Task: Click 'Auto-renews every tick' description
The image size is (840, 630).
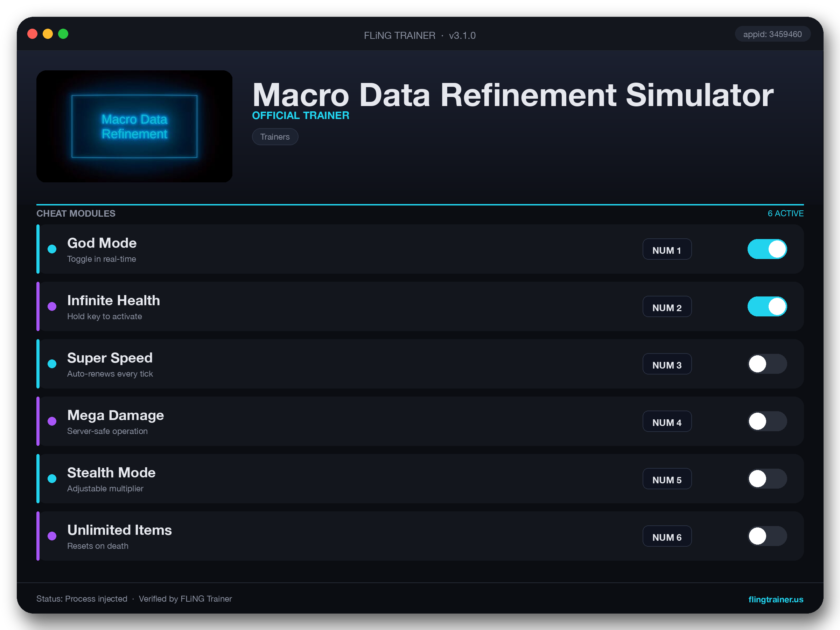Action: tap(110, 374)
